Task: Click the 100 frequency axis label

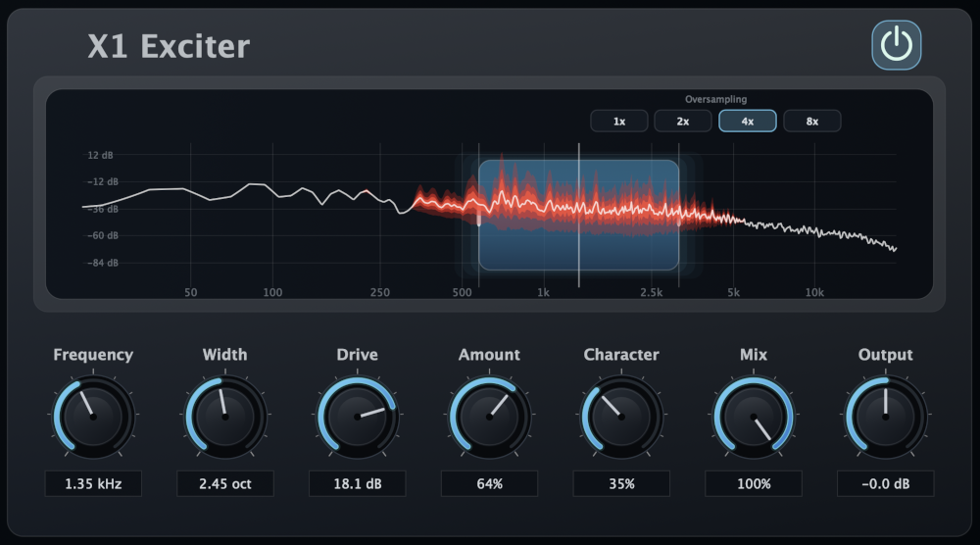Action: [x=272, y=292]
